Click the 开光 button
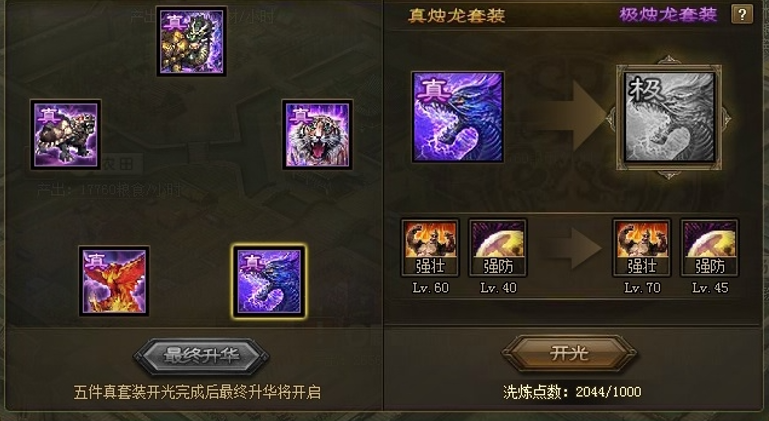The width and height of the screenshot is (769, 421). [x=569, y=353]
